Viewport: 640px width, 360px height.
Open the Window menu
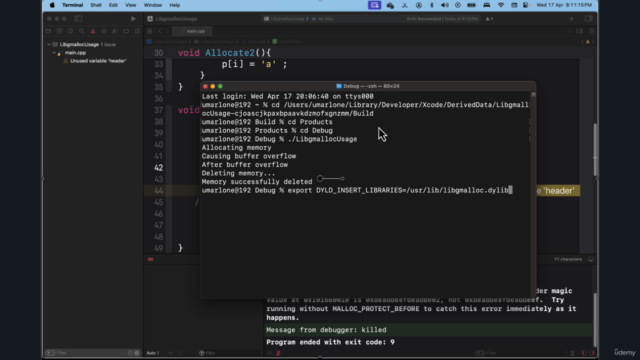pyautogui.click(x=153, y=5)
